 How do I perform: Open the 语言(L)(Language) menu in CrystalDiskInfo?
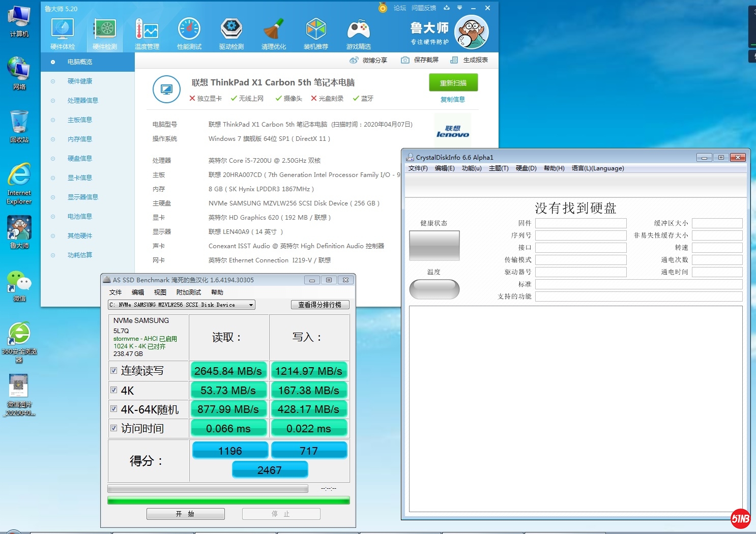pyautogui.click(x=598, y=168)
